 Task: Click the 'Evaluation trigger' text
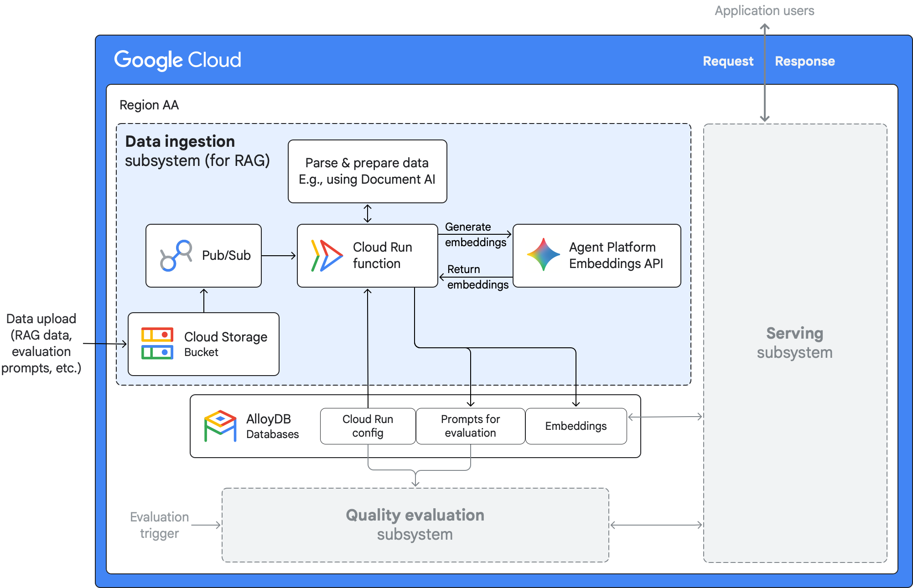coord(159,525)
